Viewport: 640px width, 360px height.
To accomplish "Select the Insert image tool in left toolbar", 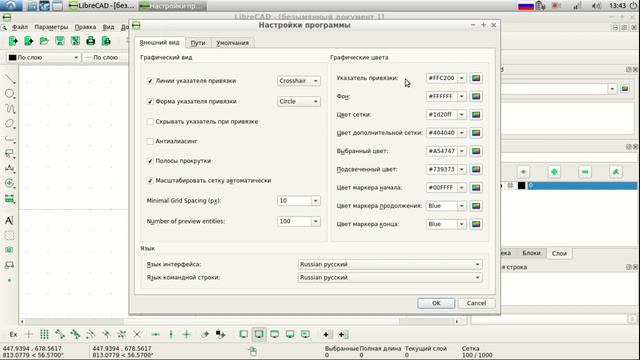I will point(9,250).
